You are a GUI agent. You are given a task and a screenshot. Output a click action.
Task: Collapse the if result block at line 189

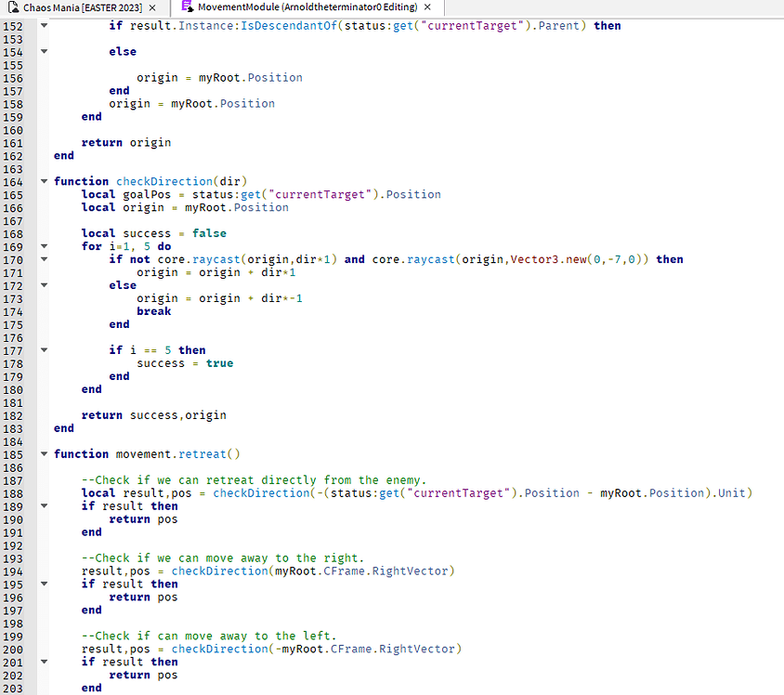pyautogui.click(x=43, y=505)
